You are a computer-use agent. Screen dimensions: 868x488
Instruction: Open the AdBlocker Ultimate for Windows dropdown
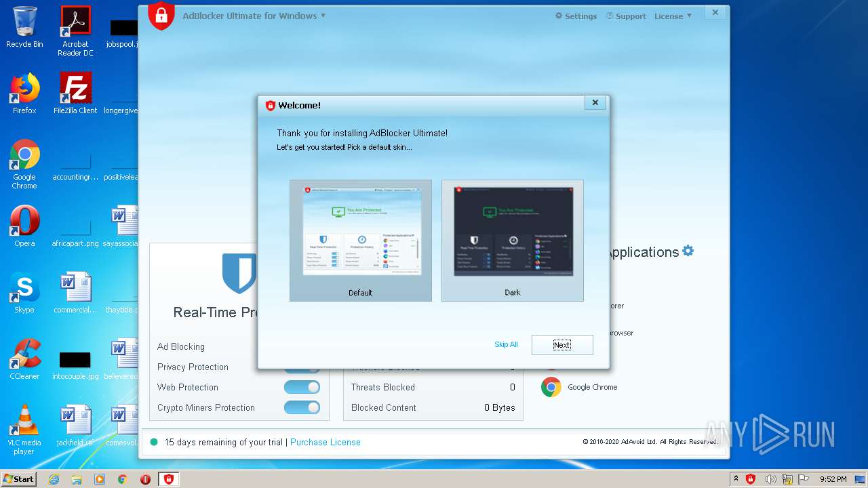click(254, 16)
